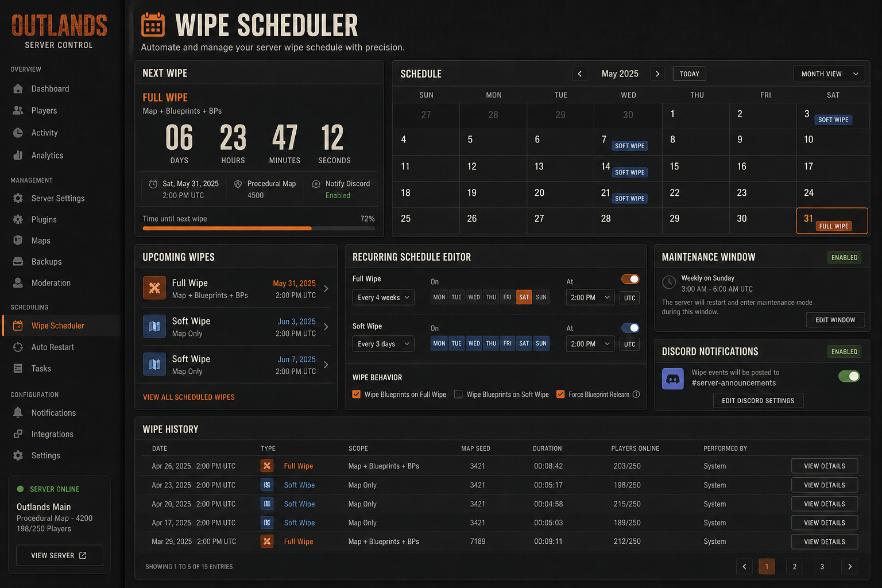
Task: Open Full Wipe 2:00 PM time dropdown
Action: tap(590, 297)
